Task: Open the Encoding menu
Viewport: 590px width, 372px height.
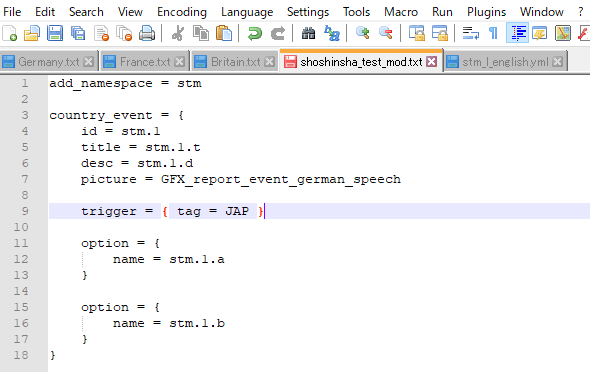Action: pos(182,12)
